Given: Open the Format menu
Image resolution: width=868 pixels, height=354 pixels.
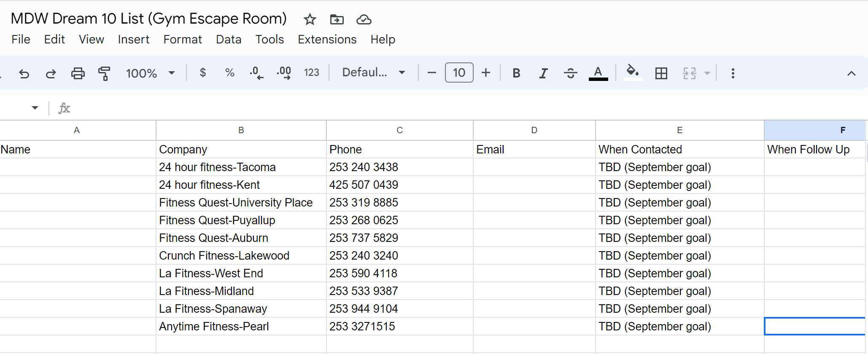Looking at the screenshot, I should point(183,40).
